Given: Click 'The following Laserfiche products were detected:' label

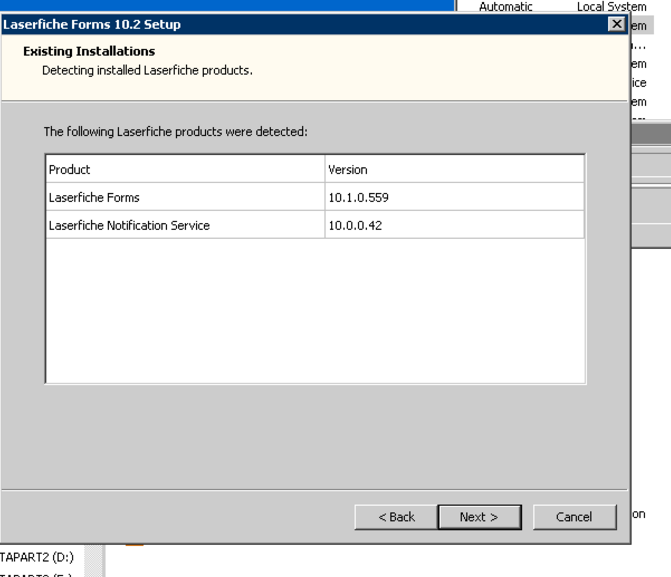Looking at the screenshot, I should click(175, 131).
